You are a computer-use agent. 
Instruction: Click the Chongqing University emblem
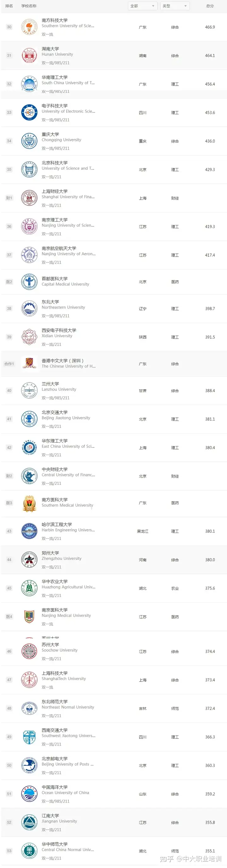point(29,141)
